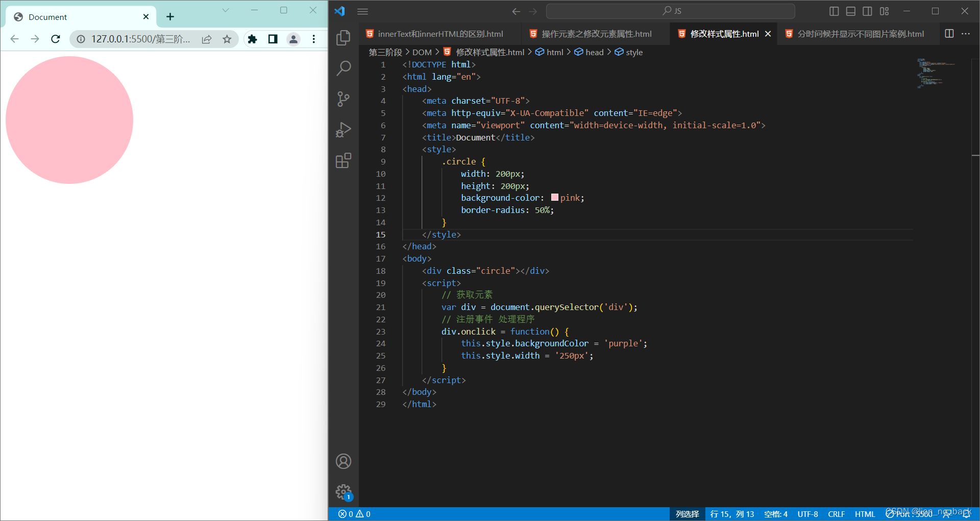Open the VS Code hamburger menu
Screen dimensions: 980x521
362,11
